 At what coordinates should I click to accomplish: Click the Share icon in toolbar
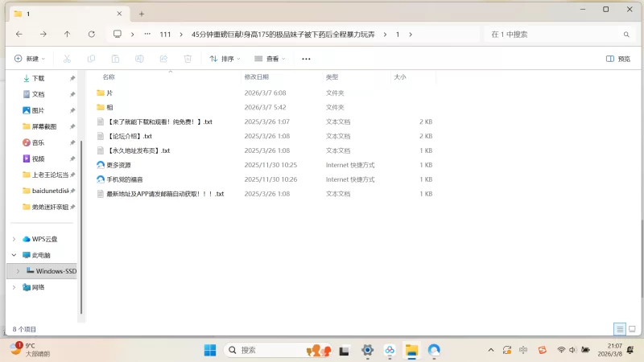(163, 59)
